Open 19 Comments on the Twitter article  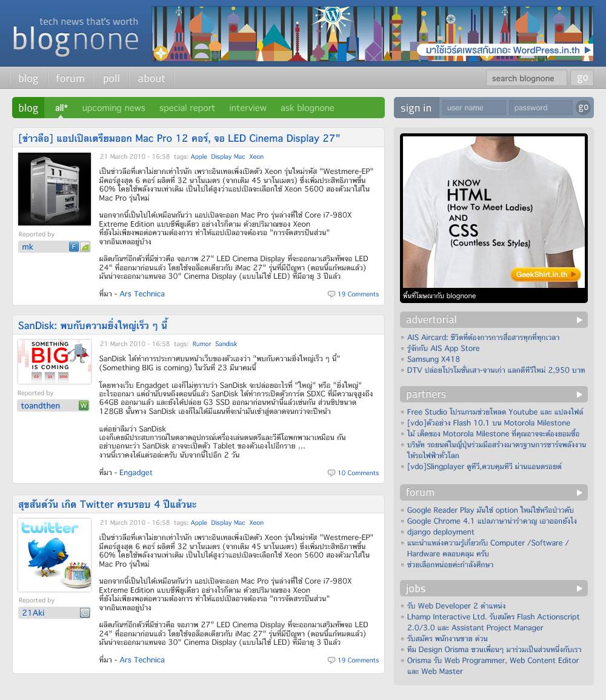pyautogui.click(x=358, y=660)
